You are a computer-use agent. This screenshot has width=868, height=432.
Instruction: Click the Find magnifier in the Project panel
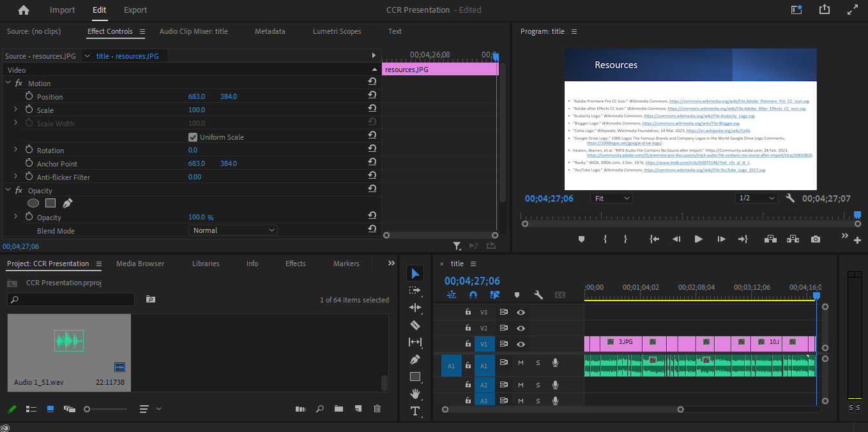[x=320, y=408]
